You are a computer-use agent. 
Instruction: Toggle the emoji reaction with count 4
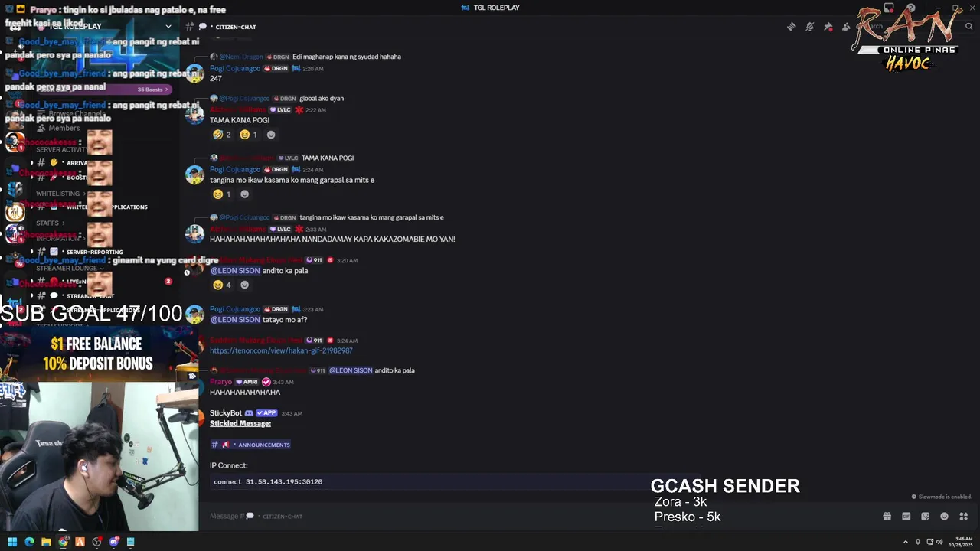[223, 285]
